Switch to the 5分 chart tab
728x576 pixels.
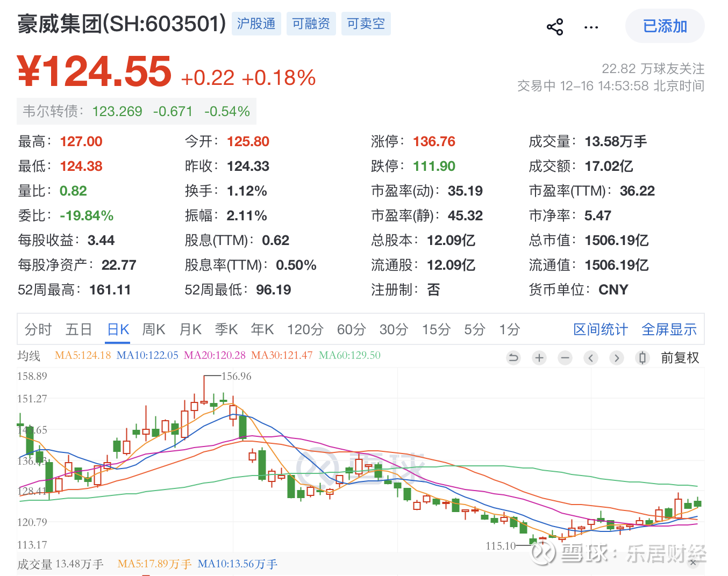475,329
